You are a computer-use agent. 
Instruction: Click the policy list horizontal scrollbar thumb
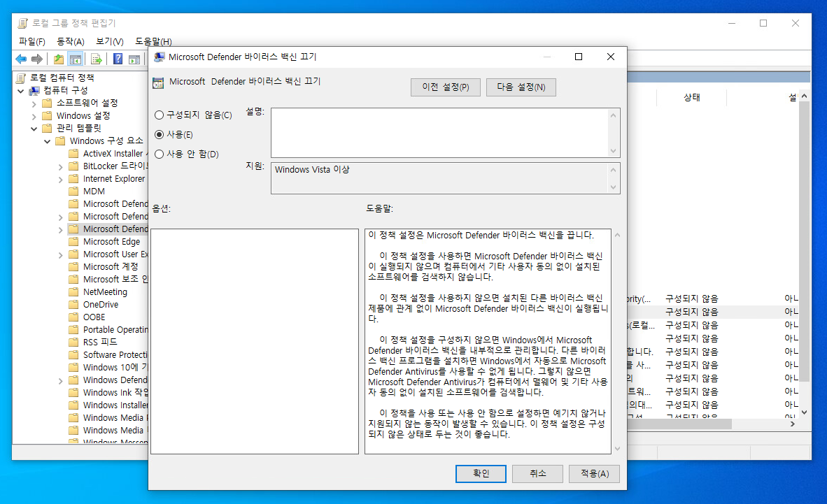click(679, 424)
